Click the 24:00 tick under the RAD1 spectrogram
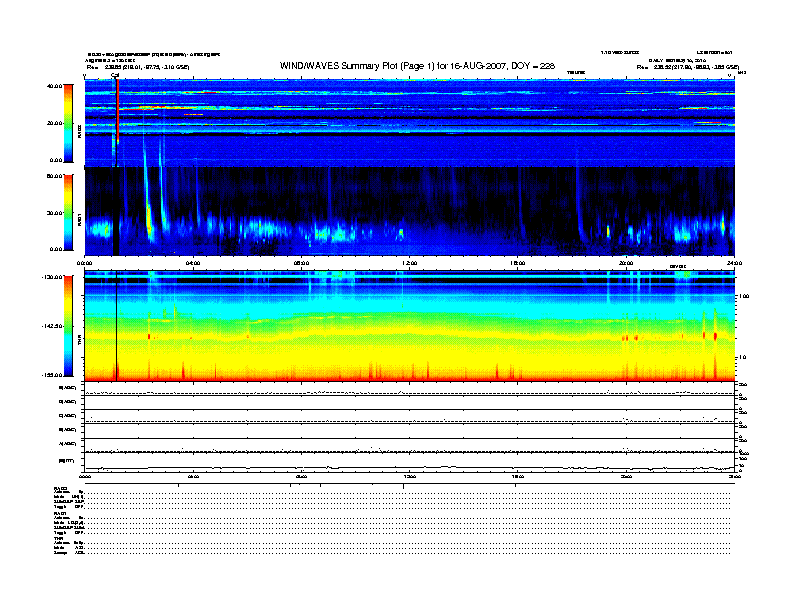This screenshot has height=612, width=792. (x=734, y=263)
